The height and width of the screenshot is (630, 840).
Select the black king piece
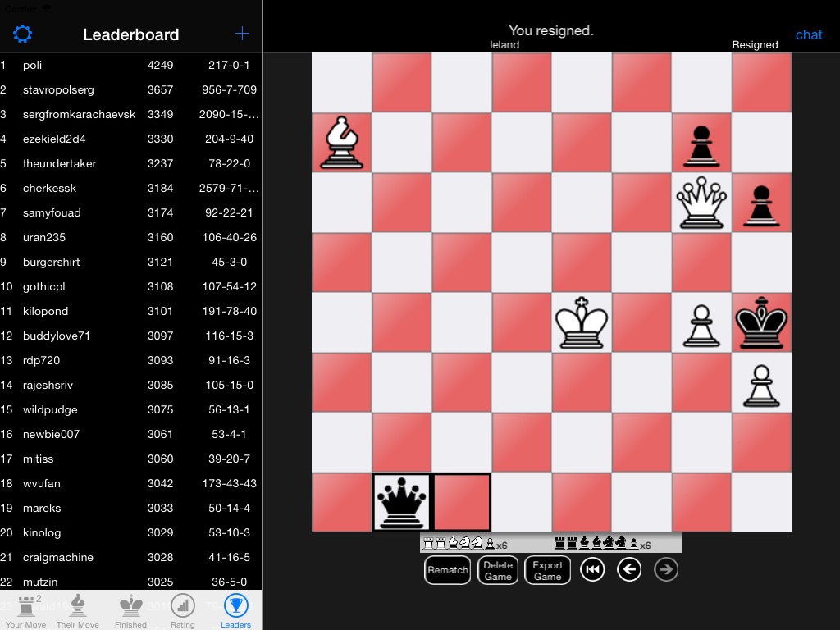pos(761,322)
